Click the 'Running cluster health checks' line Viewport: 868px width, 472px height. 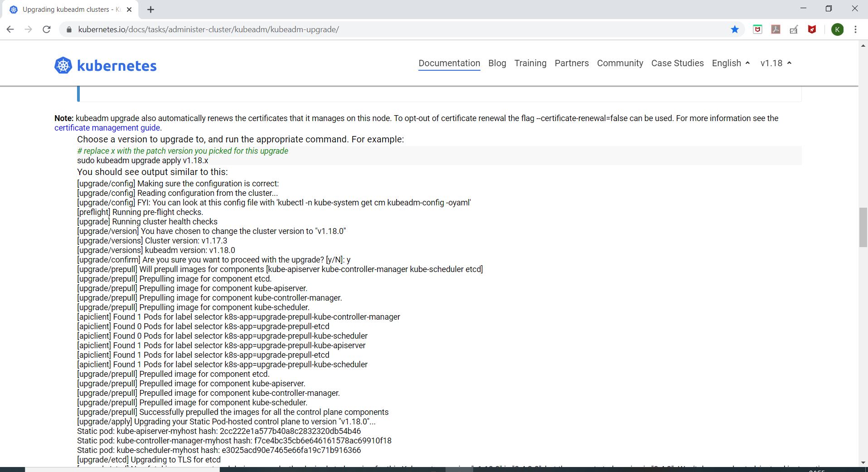(x=147, y=222)
